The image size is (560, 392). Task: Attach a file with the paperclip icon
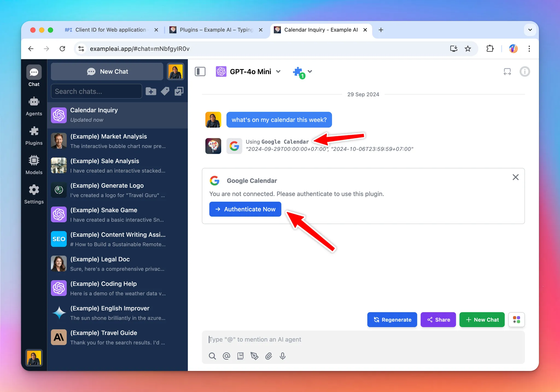(269, 356)
